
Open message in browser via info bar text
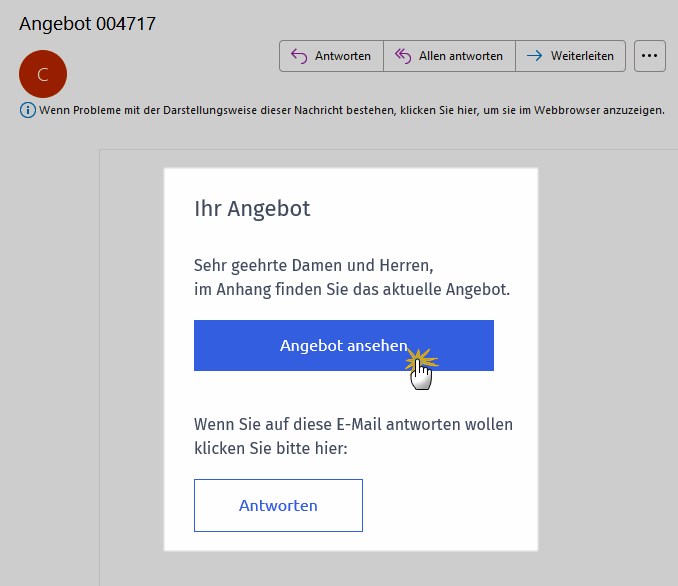point(352,110)
